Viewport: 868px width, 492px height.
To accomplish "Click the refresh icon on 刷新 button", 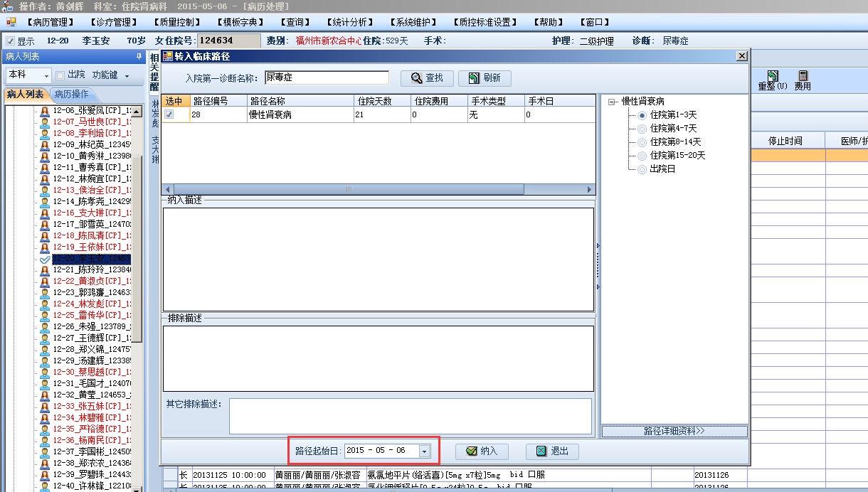I will click(473, 77).
